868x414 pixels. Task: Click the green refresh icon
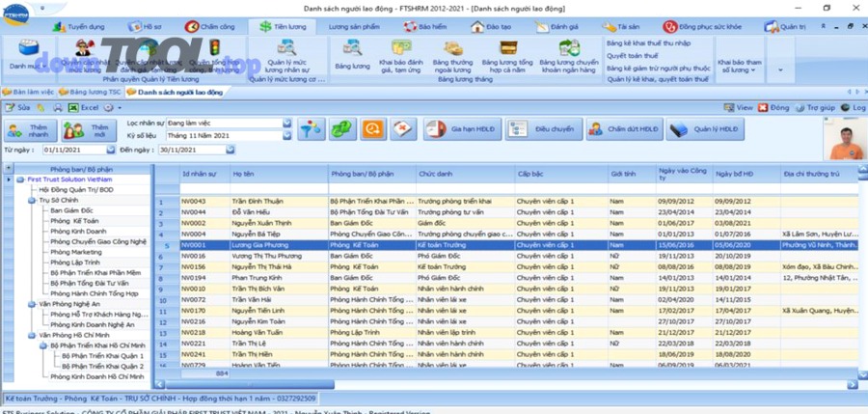(340, 128)
